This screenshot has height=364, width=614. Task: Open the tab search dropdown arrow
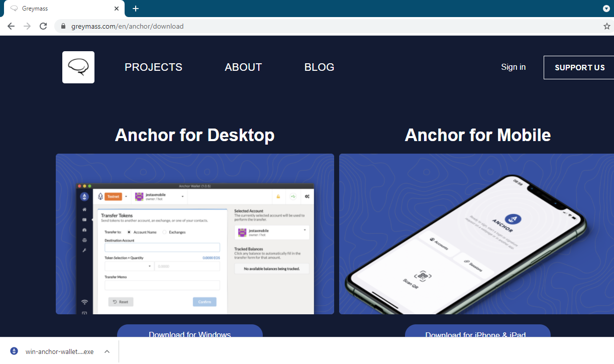(x=606, y=9)
